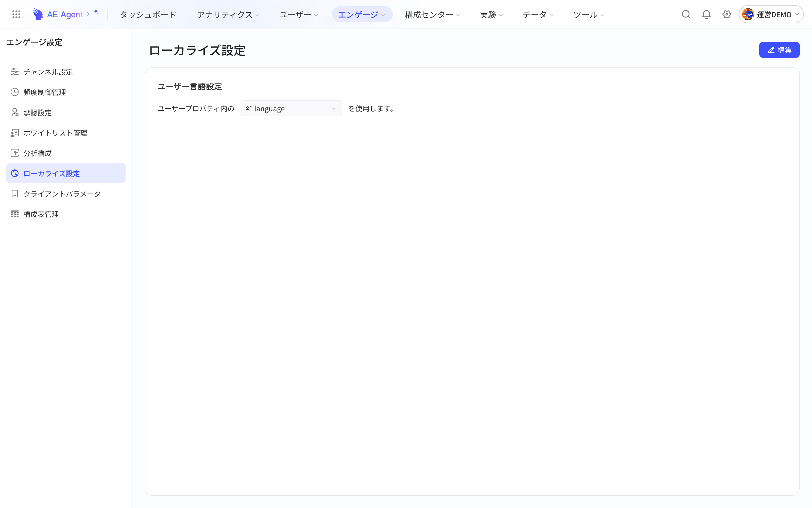The image size is (812, 508).
Task: Expand the ユーザー menu
Action: (x=299, y=14)
